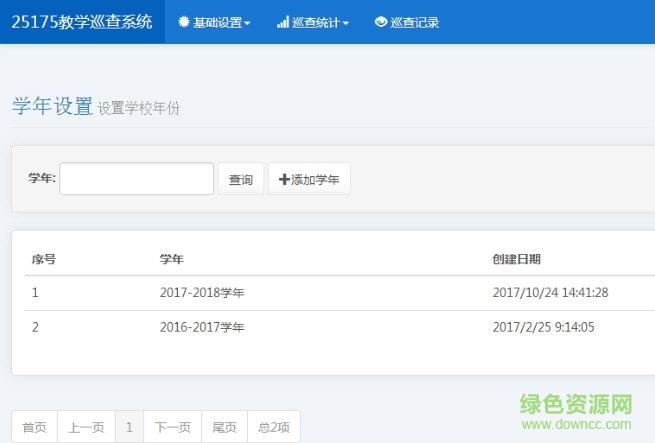Click the 设置学校年份 subtitle text
The image size is (655, 443).
pyautogui.click(x=139, y=108)
